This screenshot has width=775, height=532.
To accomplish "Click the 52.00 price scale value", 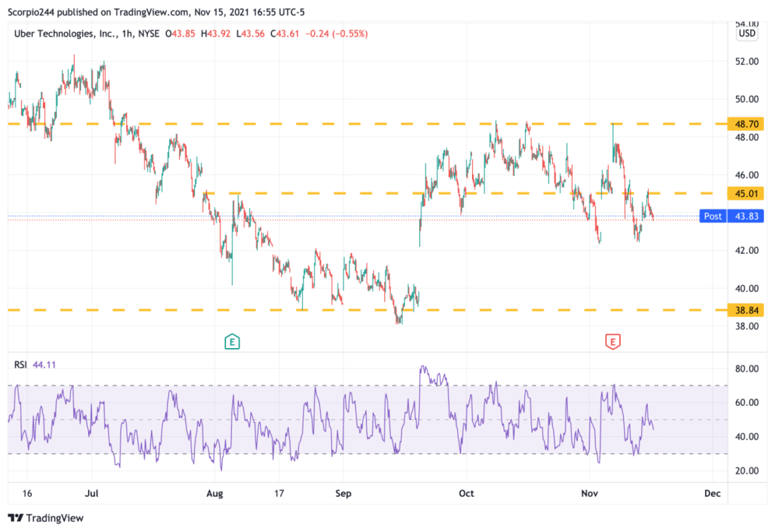I will click(746, 62).
